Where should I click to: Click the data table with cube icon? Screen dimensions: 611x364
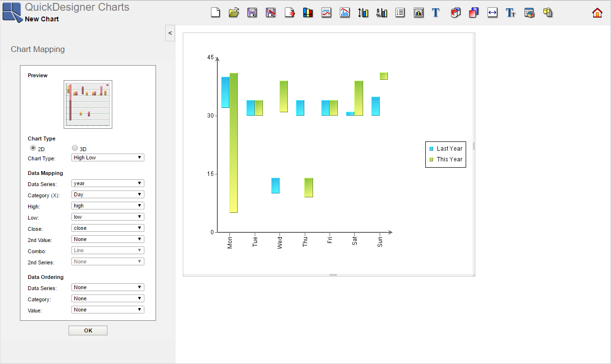[x=529, y=13]
